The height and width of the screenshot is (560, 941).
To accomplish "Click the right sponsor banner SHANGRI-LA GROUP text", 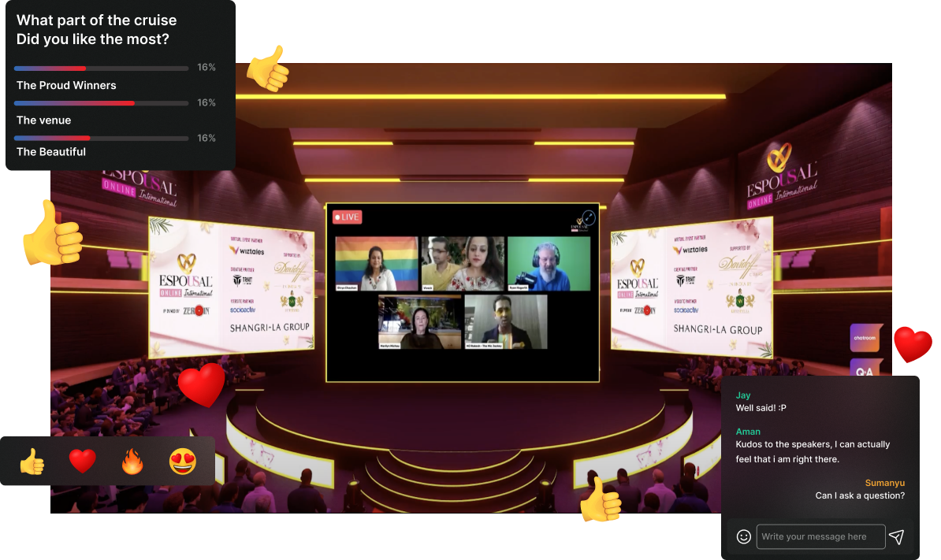I will click(718, 329).
